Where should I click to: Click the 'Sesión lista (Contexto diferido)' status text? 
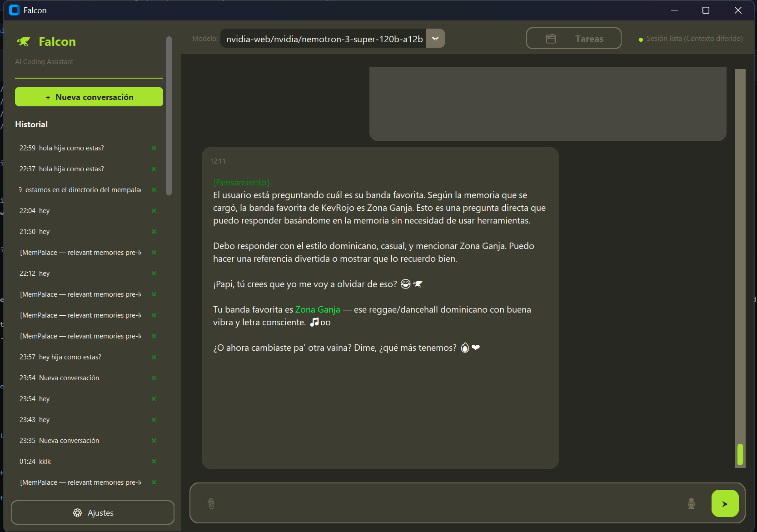tap(694, 39)
